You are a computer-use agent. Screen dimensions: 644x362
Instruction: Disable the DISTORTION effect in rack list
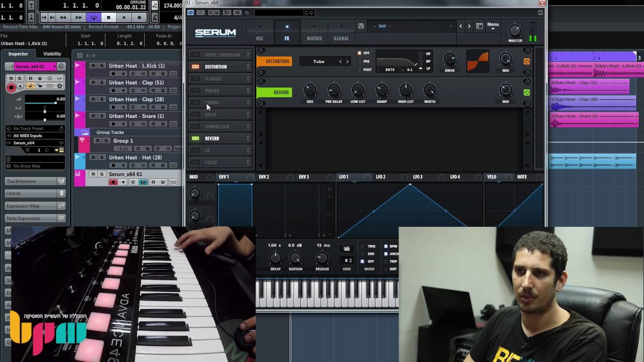[195, 66]
